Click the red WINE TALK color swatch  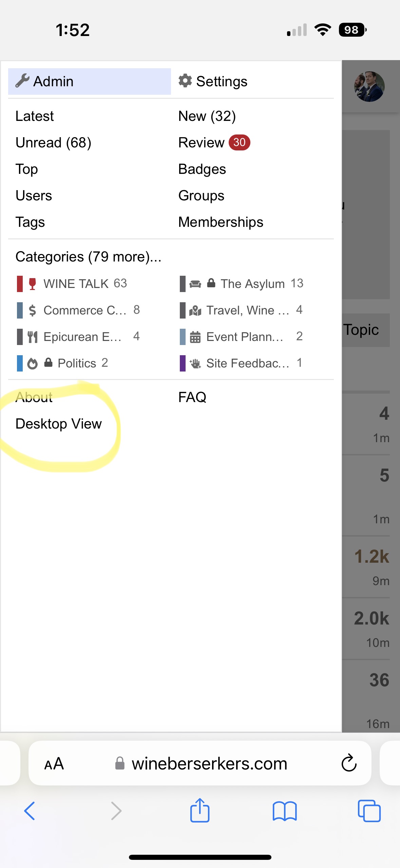20,284
